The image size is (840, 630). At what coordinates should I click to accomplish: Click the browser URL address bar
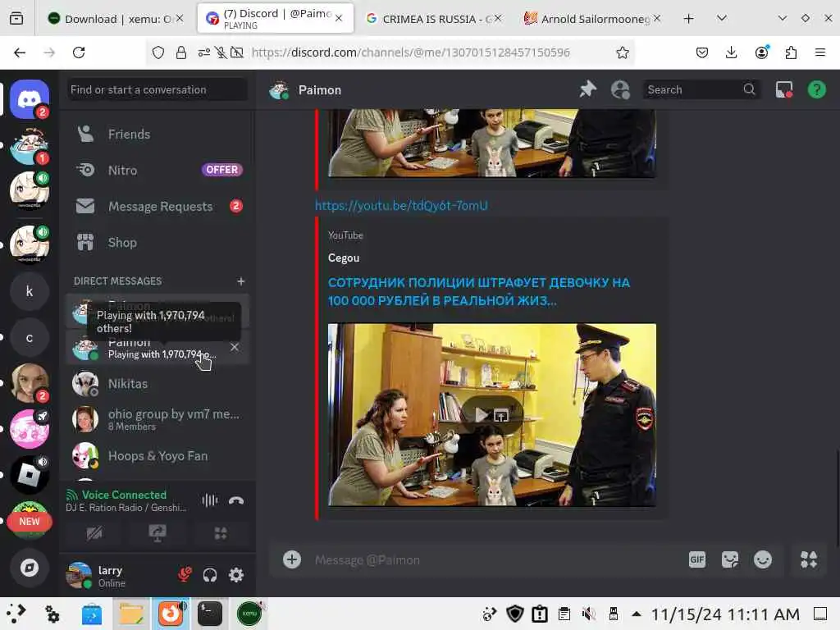pyautogui.click(x=410, y=52)
